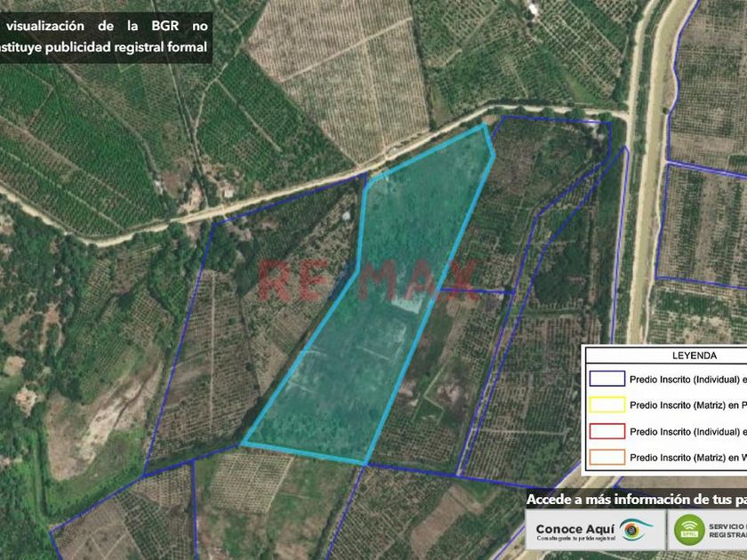Select the blue Predio Inscrito legend swatch
Viewport: 747px width, 560px height.
606,379
